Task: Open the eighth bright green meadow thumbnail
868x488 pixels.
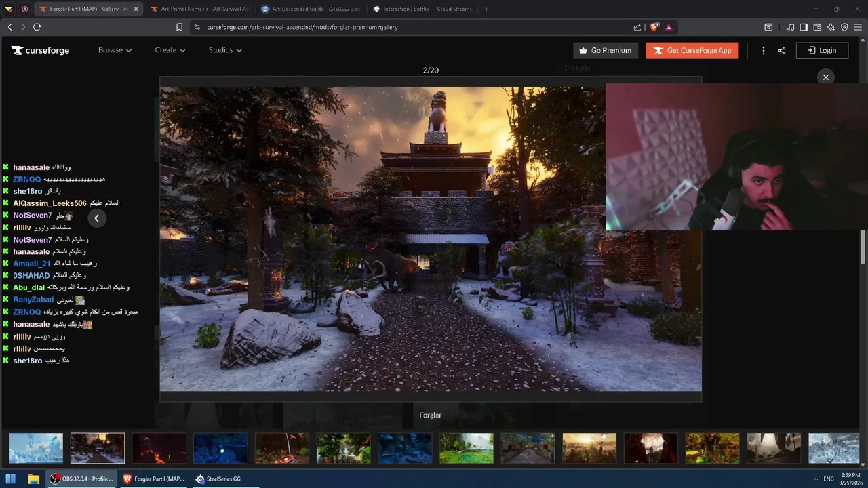Action: (x=467, y=448)
